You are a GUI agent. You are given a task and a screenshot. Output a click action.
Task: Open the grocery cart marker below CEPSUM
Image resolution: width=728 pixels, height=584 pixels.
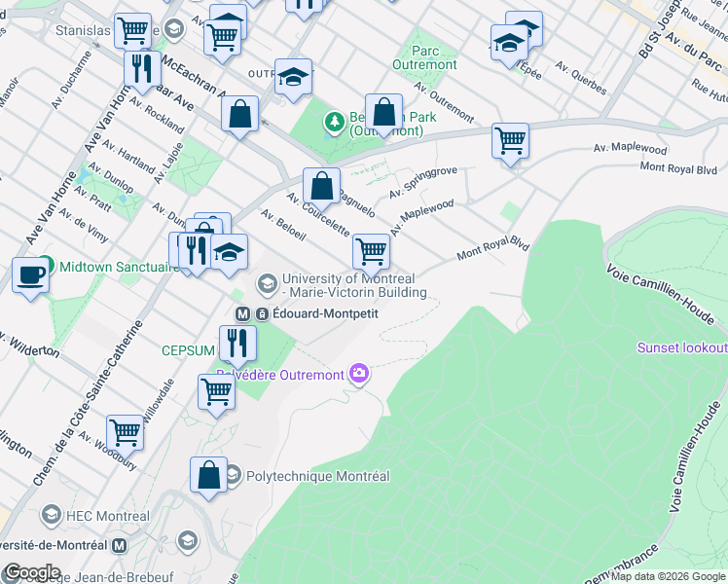pyautogui.click(x=216, y=395)
